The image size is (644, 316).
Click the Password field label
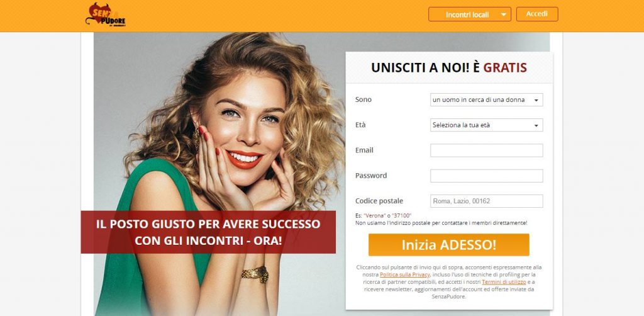371,176
